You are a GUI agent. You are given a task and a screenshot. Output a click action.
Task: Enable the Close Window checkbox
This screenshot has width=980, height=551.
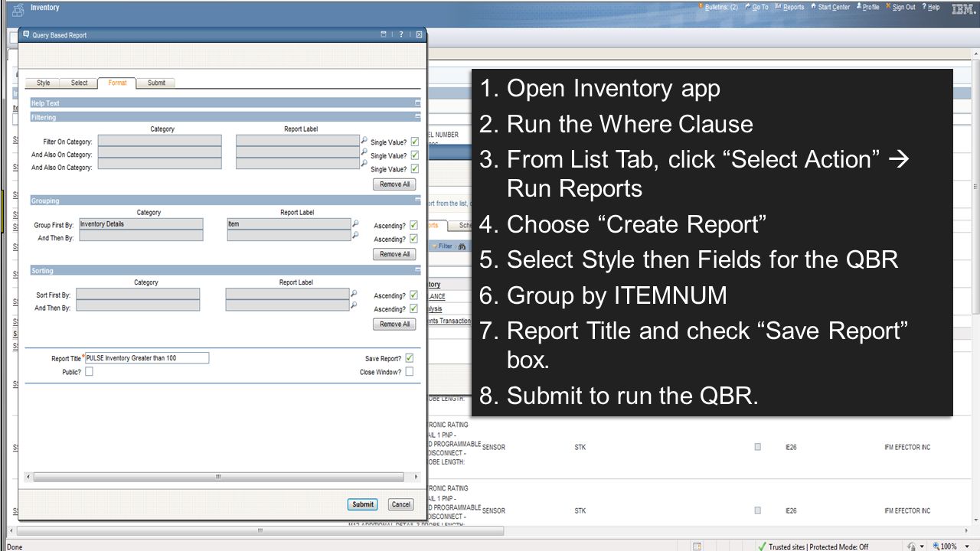[x=410, y=371]
